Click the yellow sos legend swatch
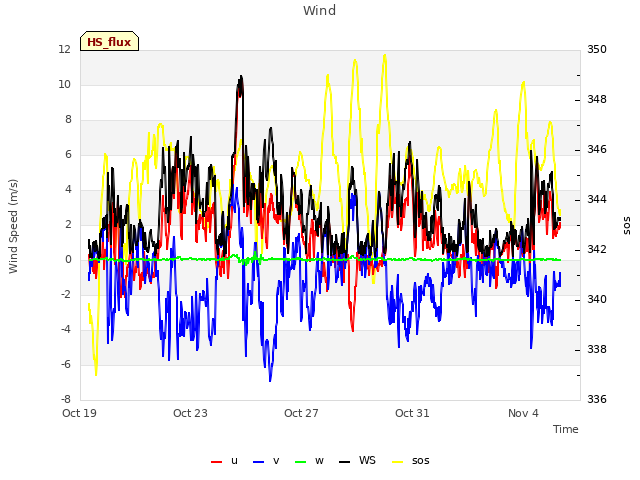Image resolution: width=640 pixels, height=480 pixels. [x=397, y=462]
